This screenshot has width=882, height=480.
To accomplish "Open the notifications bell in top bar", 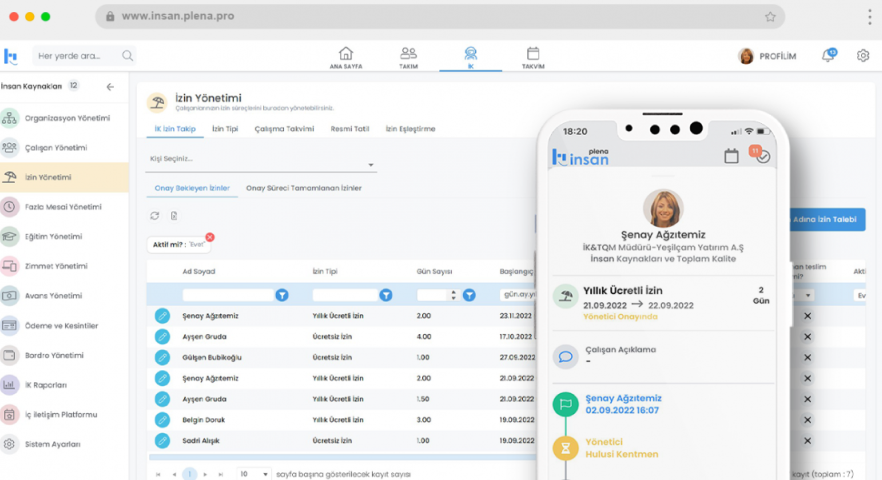I will coord(828,56).
